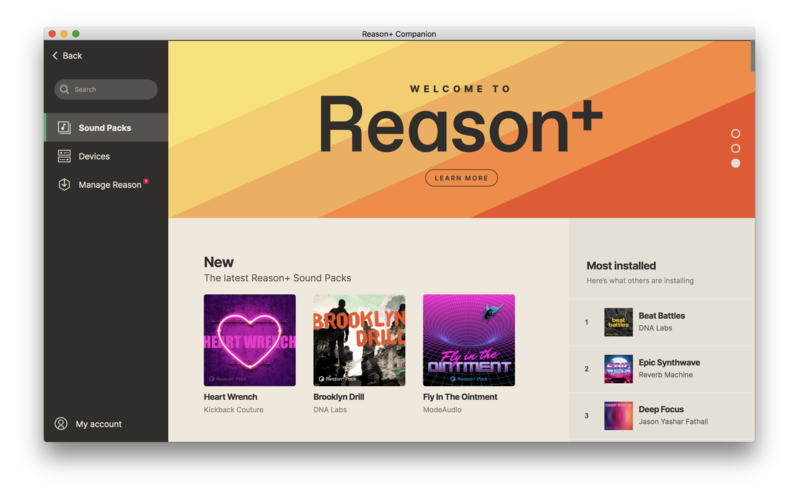800x494 pixels.
Task: Click the My account avatar icon
Action: 61,424
